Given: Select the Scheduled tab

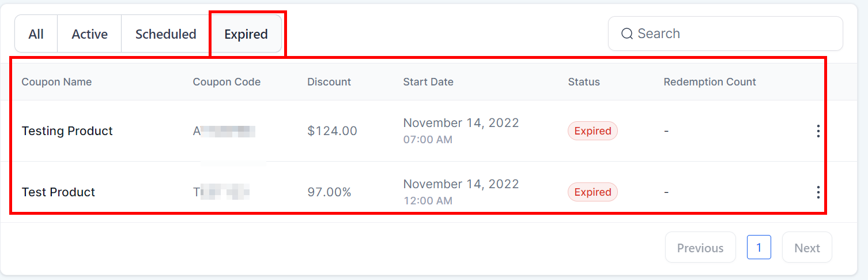Looking at the screenshot, I should (165, 34).
